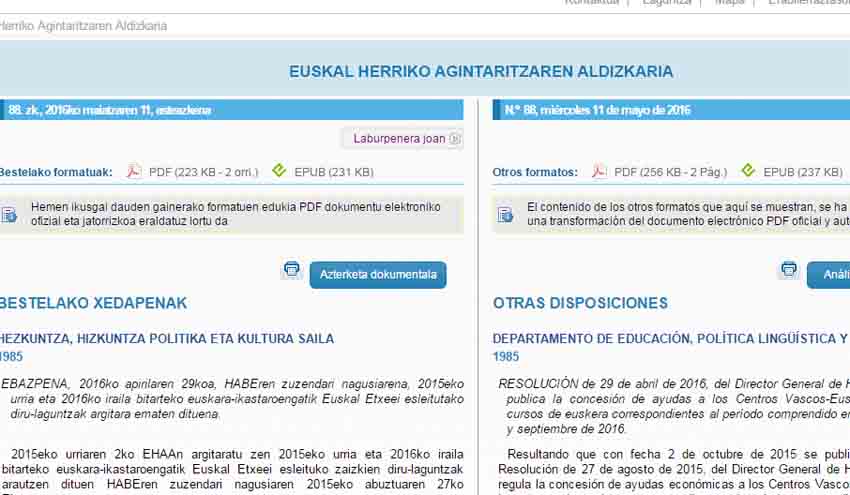Click the Otros formatos label
The height and width of the screenshot is (495, 850).
click(535, 172)
